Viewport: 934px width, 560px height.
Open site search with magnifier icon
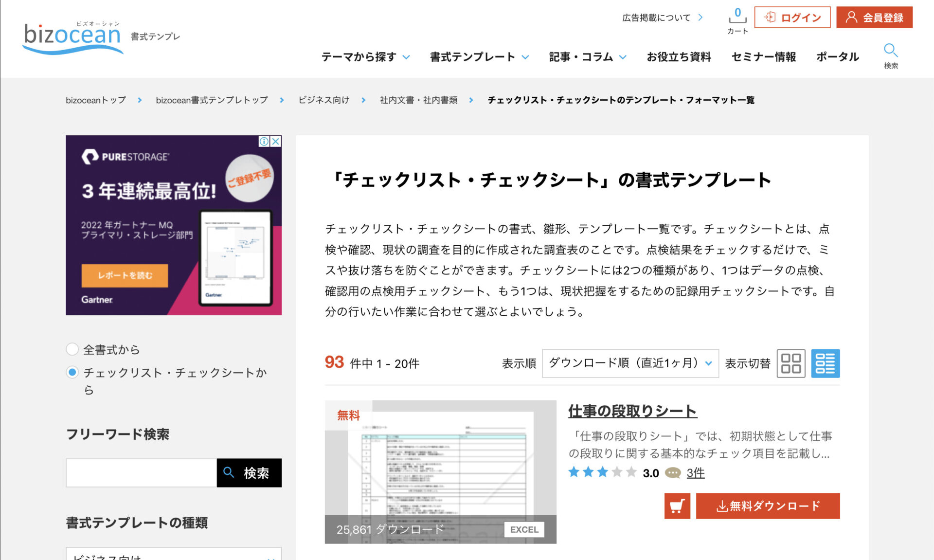point(891,51)
